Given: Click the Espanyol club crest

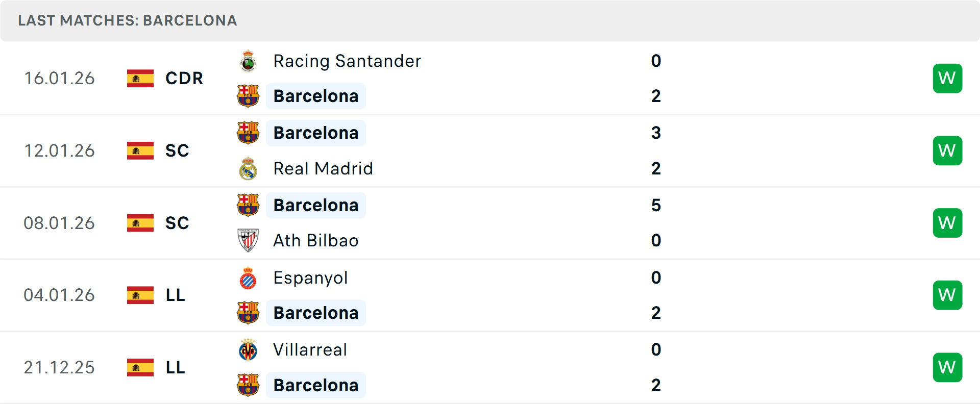Looking at the screenshot, I should click(248, 278).
